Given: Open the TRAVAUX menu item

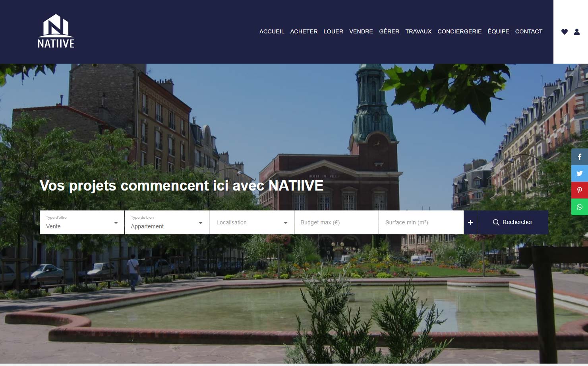Looking at the screenshot, I should 418,31.
